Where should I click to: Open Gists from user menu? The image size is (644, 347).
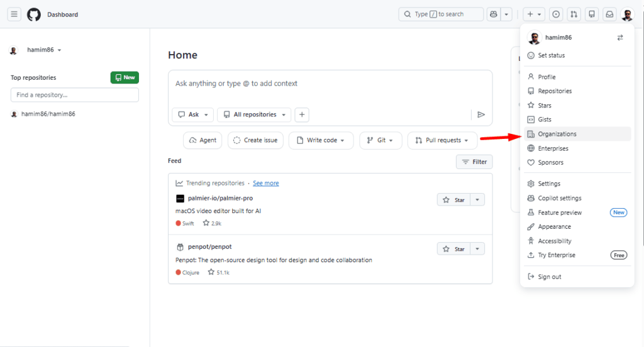click(577, 119)
